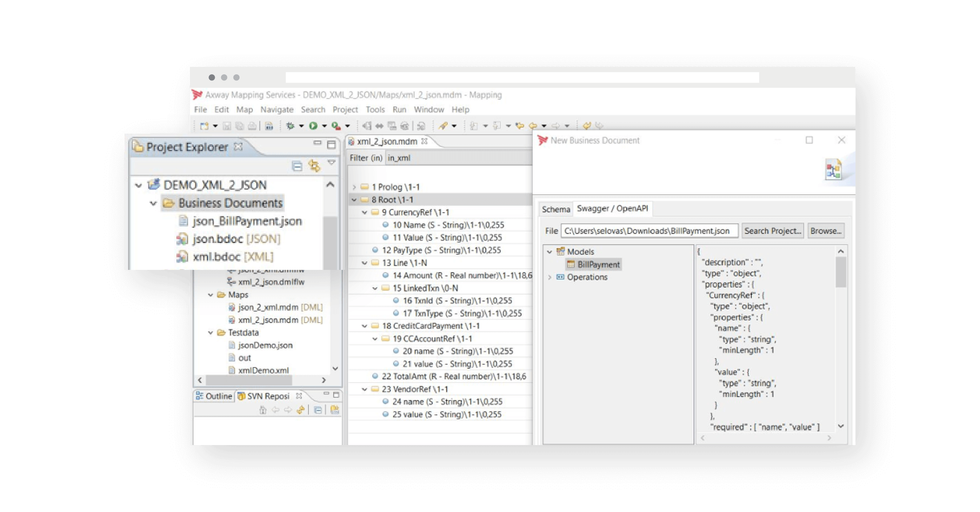980x512 pixels.
Task: Open the Navigate menu
Action: (277, 109)
